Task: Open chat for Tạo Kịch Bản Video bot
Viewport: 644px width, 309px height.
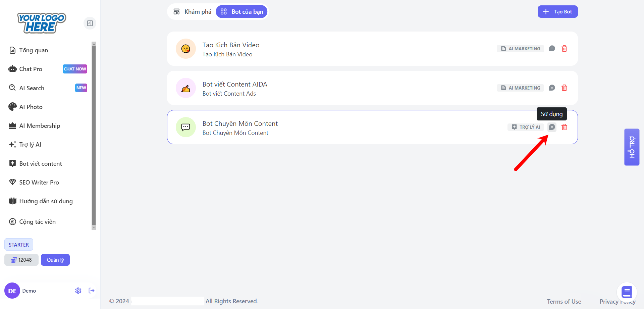Action: tap(552, 49)
